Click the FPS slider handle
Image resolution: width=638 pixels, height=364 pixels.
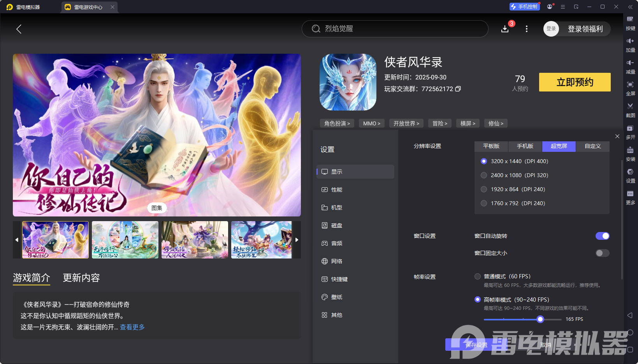click(540, 319)
